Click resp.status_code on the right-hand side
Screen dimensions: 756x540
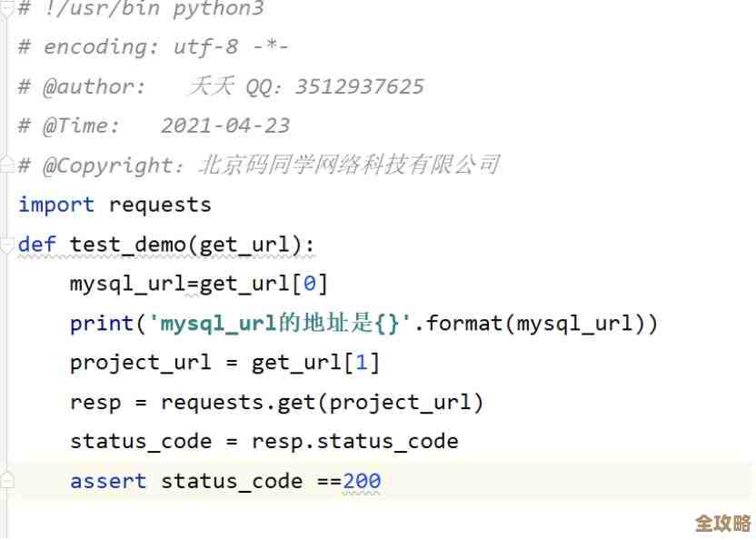354,442
